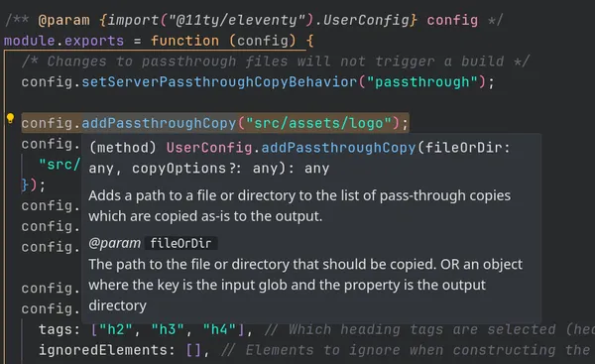595x364 pixels.
Task: Click the closing }); line
Action: click(x=34, y=185)
